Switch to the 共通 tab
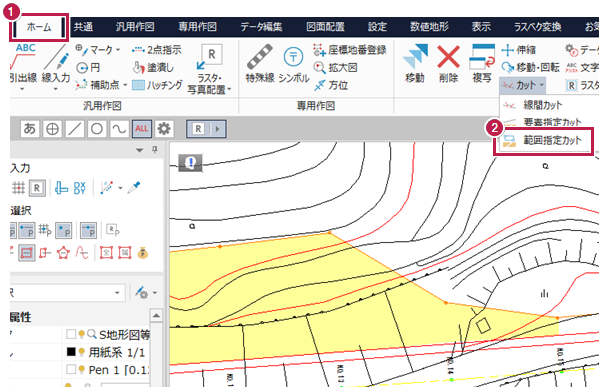Image resolution: width=599 pixels, height=387 pixels. 83,27
